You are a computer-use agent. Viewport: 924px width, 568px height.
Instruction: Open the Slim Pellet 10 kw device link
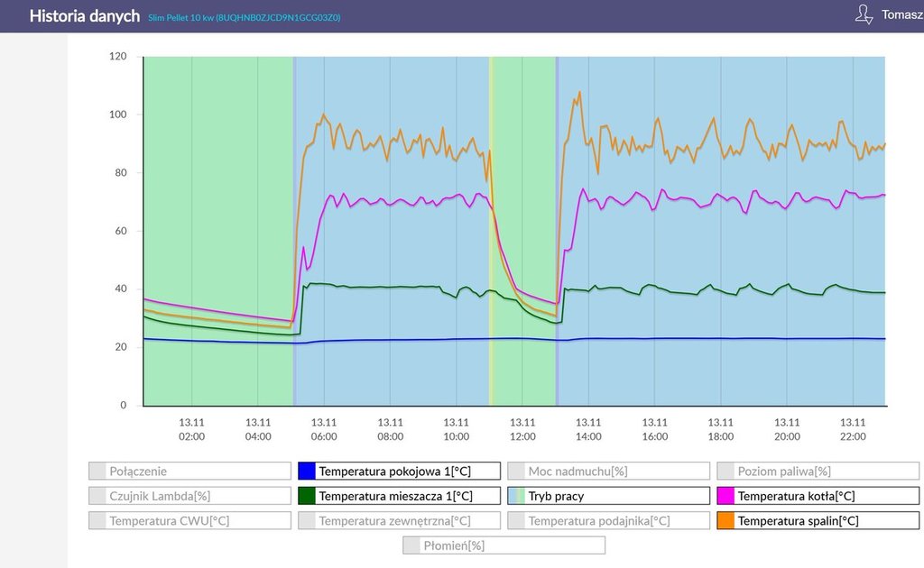[245, 17]
